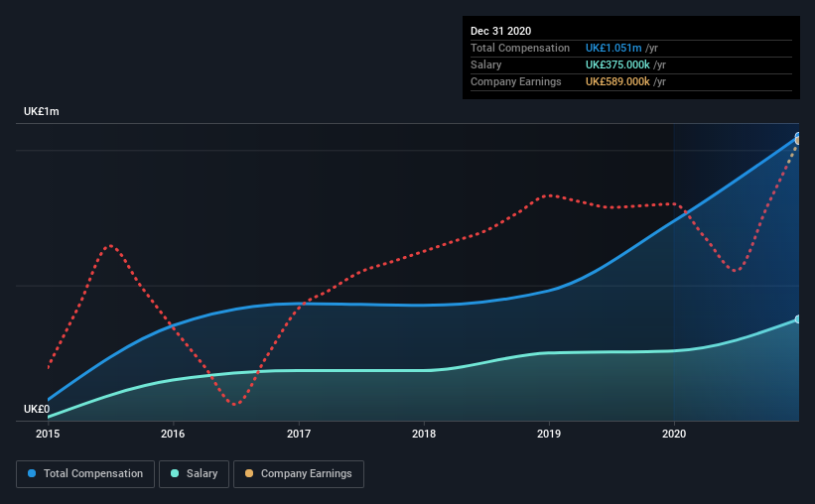This screenshot has width=815, height=504.
Task: Click the Dec 31 2020 tooltip date
Action: [501, 31]
